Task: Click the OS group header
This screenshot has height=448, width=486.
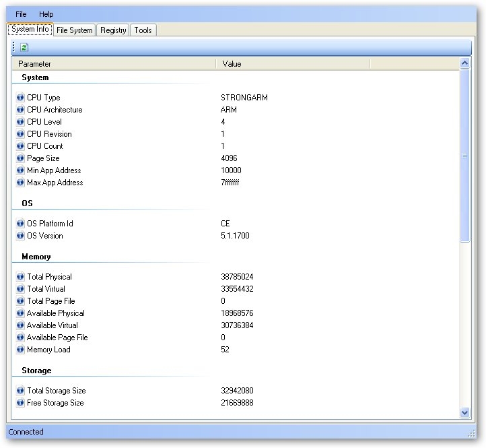Action: [27, 203]
